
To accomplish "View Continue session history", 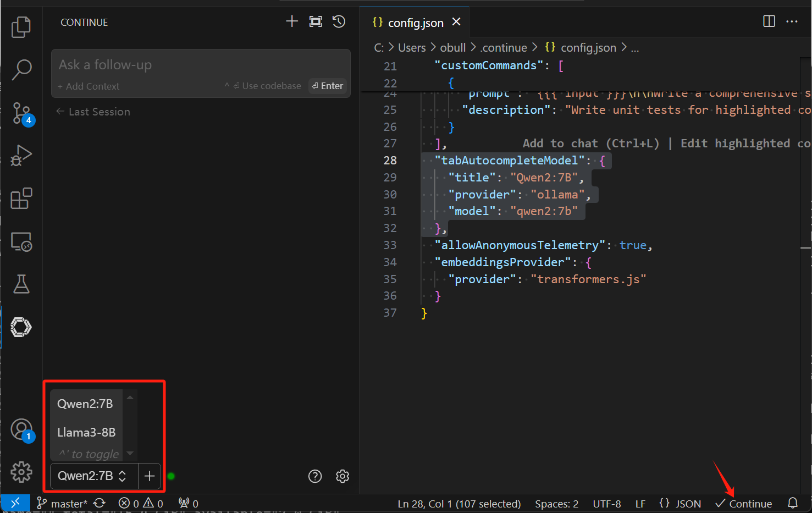I will pos(339,21).
